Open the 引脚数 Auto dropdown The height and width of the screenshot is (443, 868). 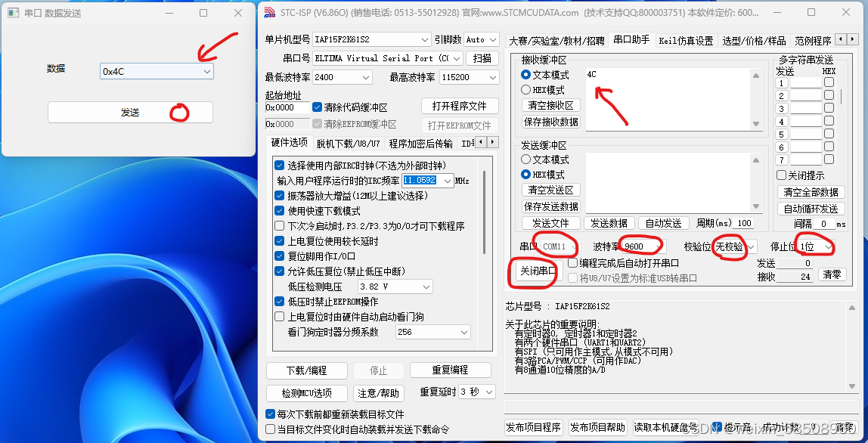(481, 39)
